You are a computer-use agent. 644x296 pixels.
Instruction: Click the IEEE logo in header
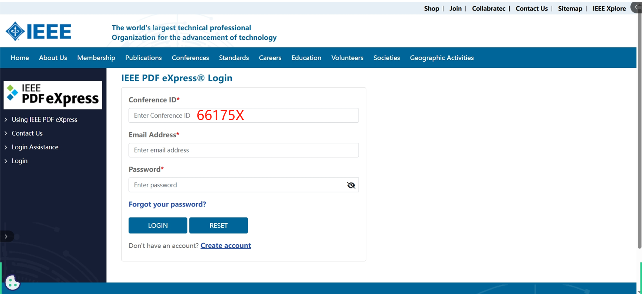point(38,31)
